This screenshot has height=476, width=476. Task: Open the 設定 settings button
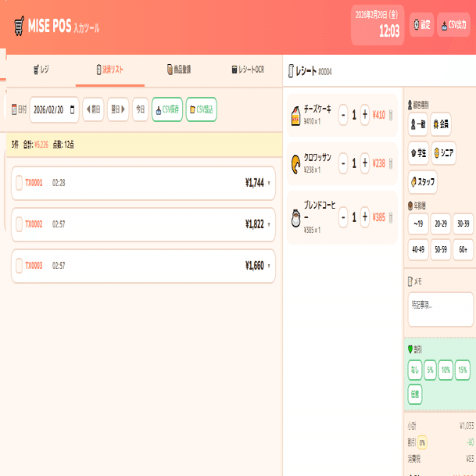tap(421, 25)
